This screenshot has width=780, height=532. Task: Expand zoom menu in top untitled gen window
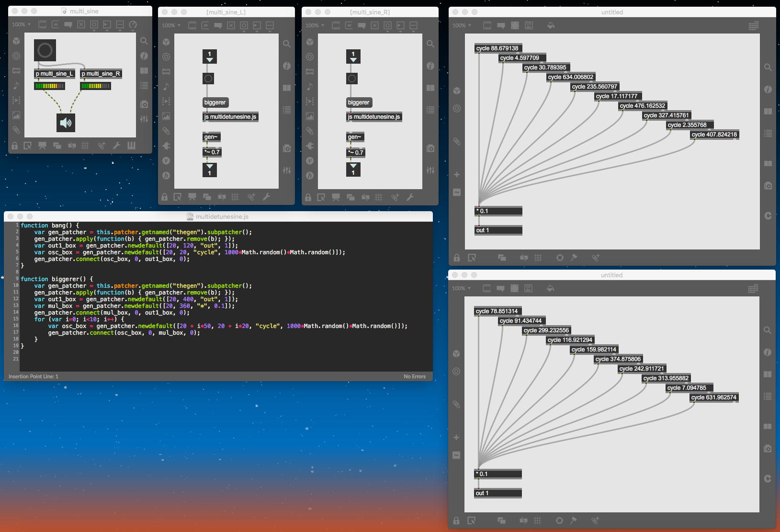click(x=463, y=25)
